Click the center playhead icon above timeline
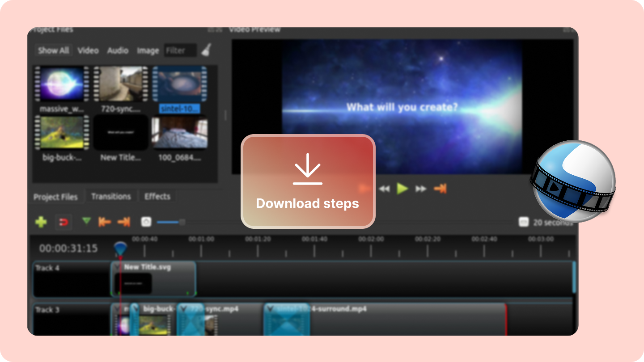 [146, 222]
